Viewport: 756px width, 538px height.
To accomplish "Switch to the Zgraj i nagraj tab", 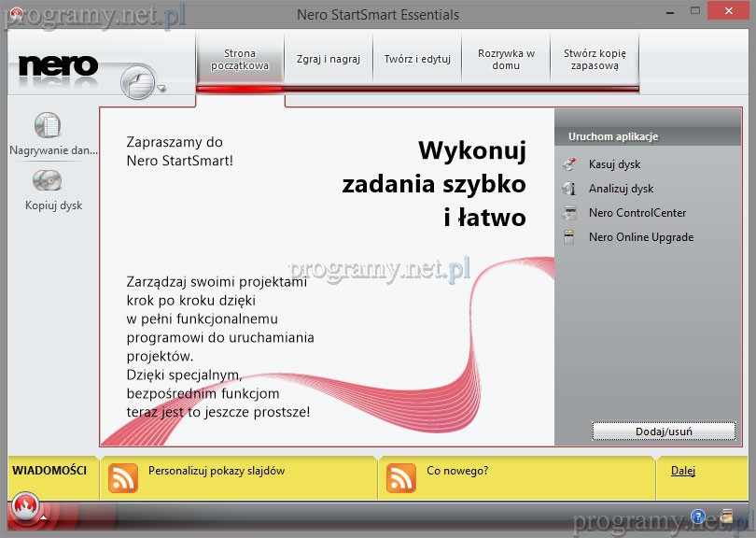I will point(328,59).
